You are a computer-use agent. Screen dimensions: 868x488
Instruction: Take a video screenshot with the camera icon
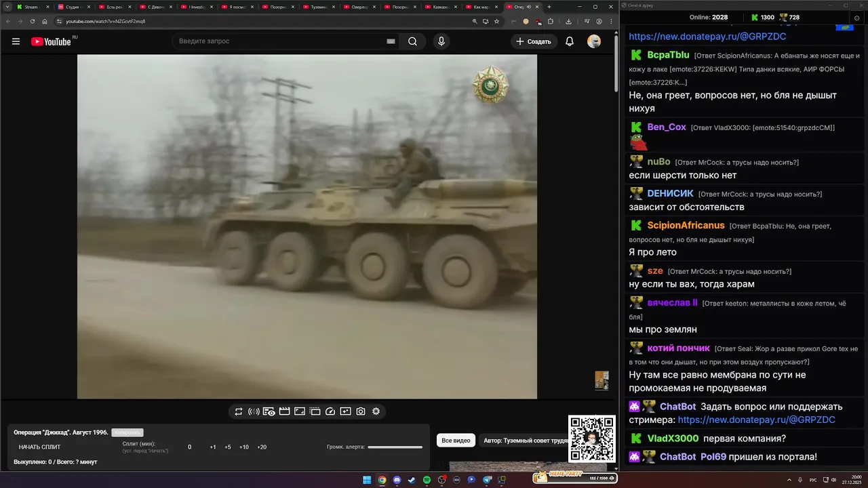click(x=361, y=411)
